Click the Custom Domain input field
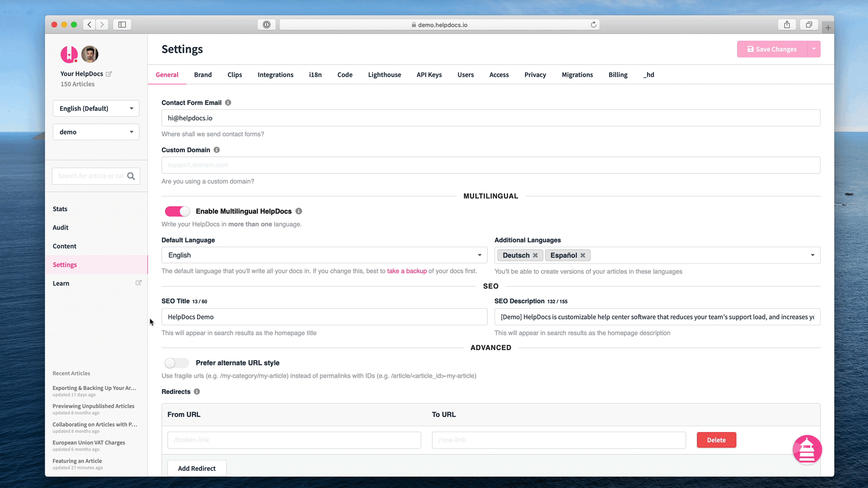 [x=491, y=165]
